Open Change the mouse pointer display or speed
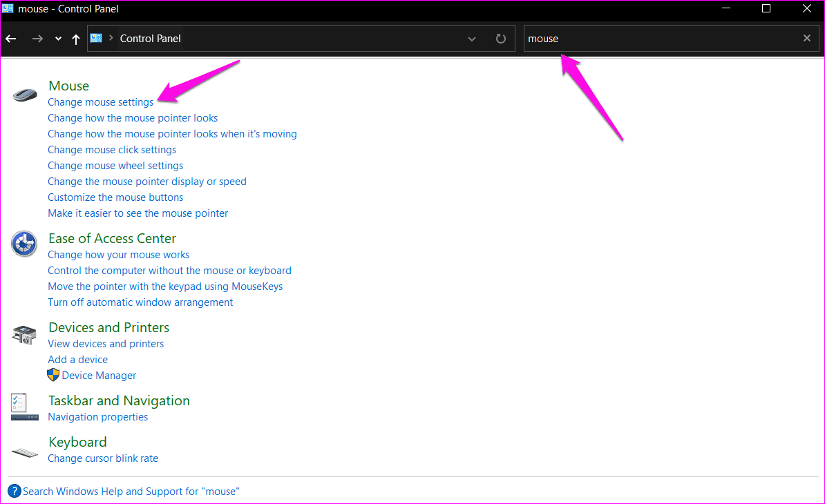The width and height of the screenshot is (825, 504). [146, 182]
